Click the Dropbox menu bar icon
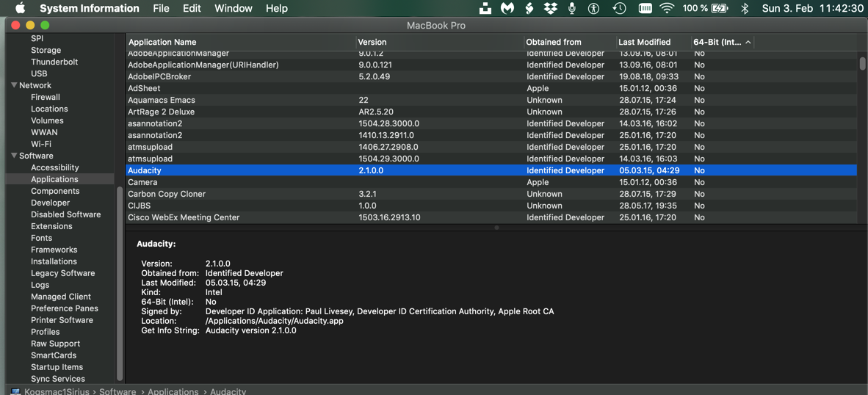Image resolution: width=868 pixels, height=395 pixels. 550,8
